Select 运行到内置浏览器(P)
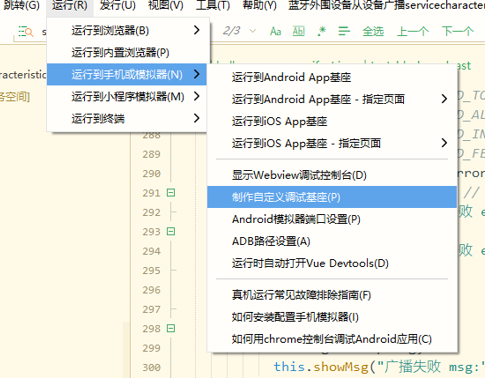The image size is (485, 378). [127, 52]
